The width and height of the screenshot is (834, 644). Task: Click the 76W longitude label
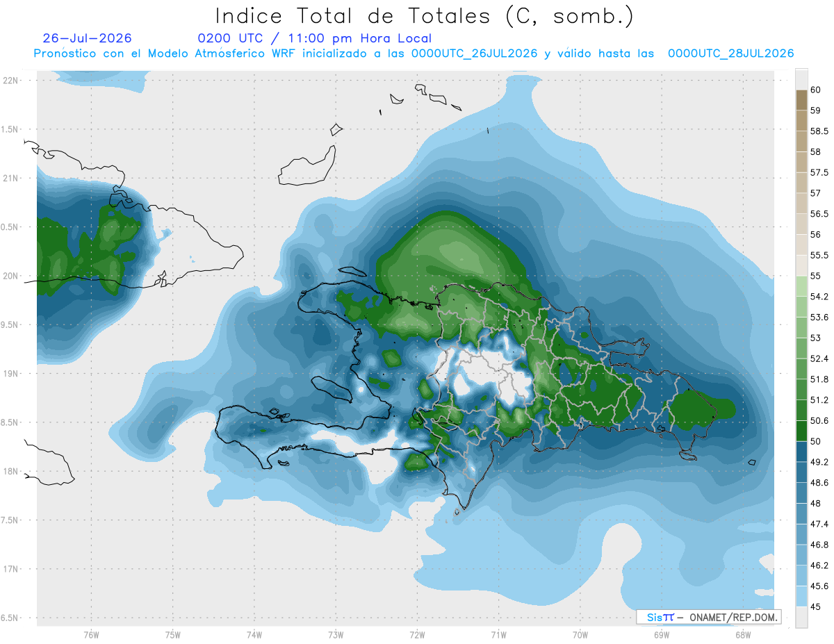91,634
